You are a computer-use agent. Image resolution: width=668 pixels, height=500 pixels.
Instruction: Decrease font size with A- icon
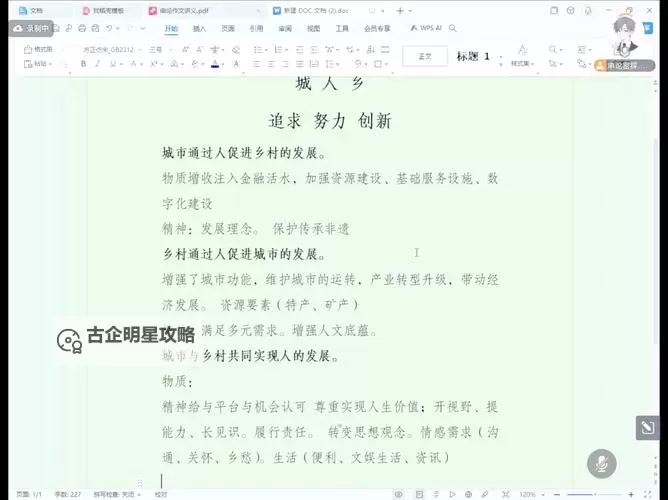click(x=199, y=50)
